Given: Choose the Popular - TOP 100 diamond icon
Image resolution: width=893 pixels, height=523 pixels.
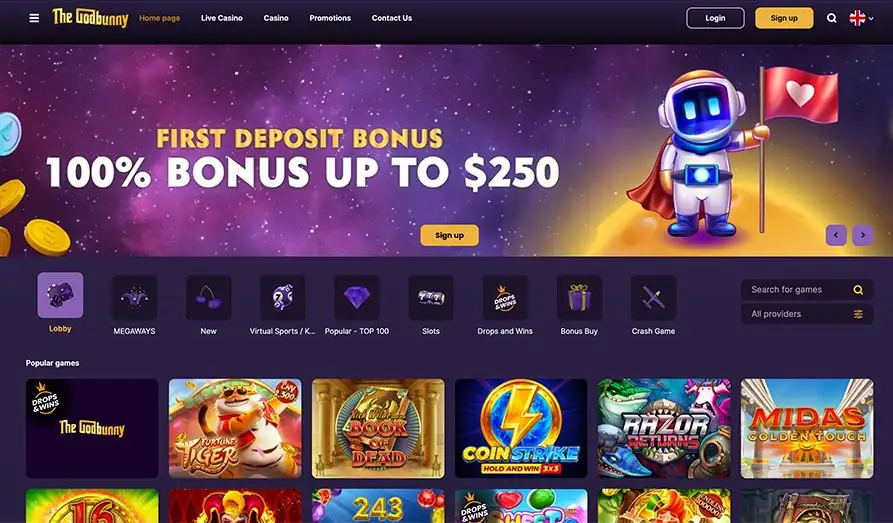Looking at the screenshot, I should [x=357, y=297].
